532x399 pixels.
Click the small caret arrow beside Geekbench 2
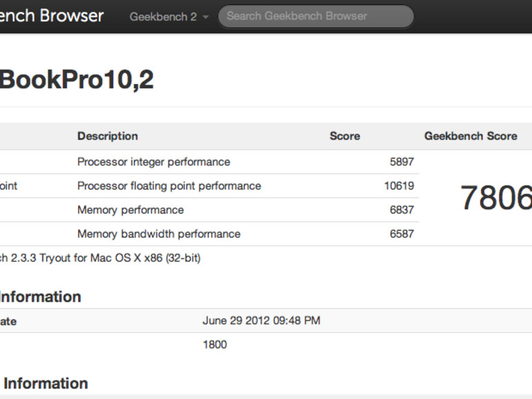(x=206, y=17)
